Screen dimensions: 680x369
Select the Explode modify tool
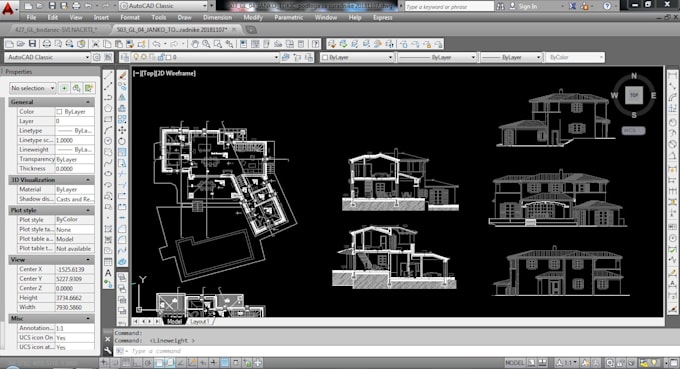click(122, 262)
